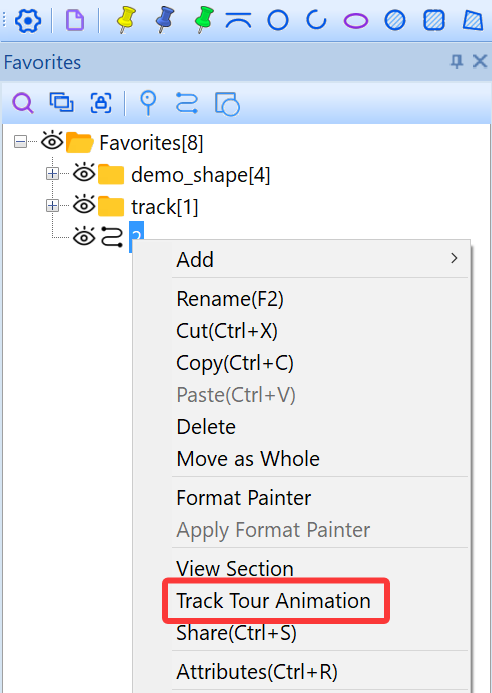Select the yellow pushpin marker tool
The width and height of the screenshot is (492, 693).
126,20
